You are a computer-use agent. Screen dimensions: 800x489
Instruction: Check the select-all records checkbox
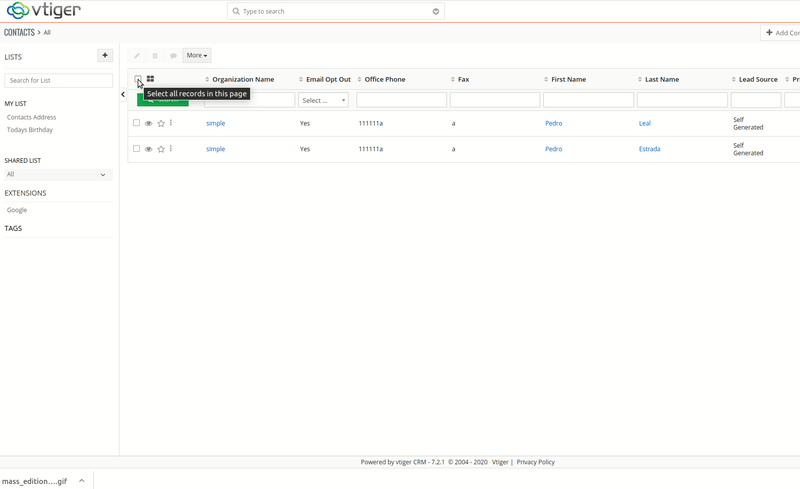pyautogui.click(x=137, y=79)
